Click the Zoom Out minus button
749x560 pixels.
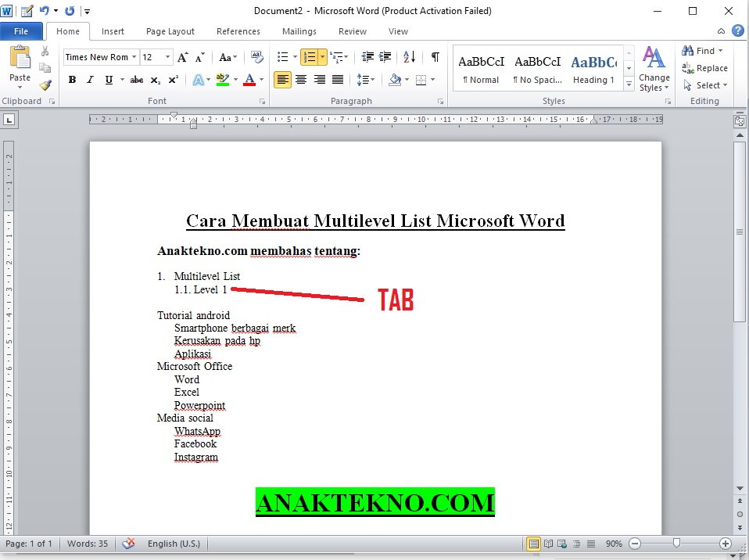pos(635,544)
